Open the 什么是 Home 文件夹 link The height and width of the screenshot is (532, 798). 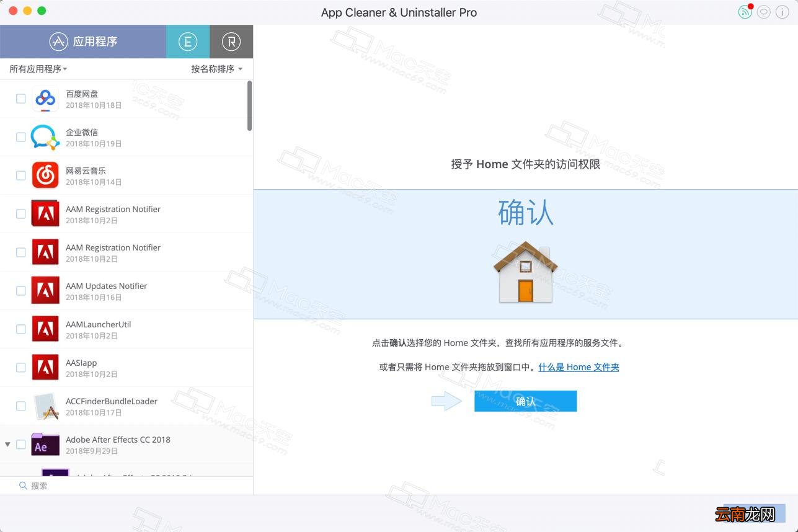579,367
